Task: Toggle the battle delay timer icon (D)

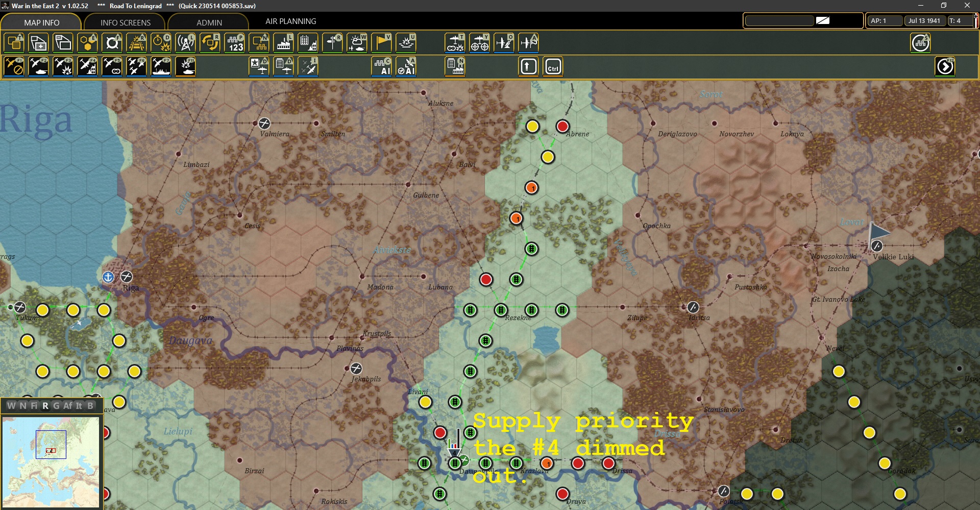Action: pos(161,43)
